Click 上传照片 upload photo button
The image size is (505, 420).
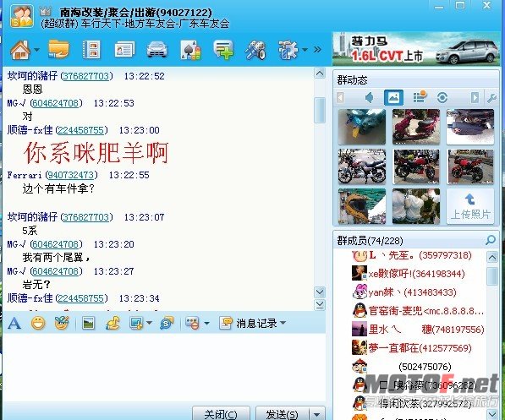tap(470, 206)
